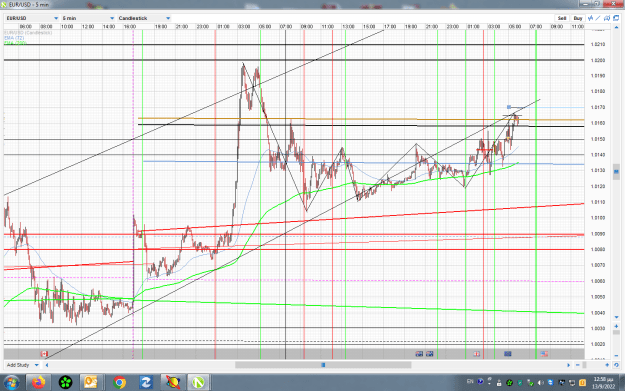The width and height of the screenshot is (625, 391).
Task: Click the orange tray icon
Action: 582,383
